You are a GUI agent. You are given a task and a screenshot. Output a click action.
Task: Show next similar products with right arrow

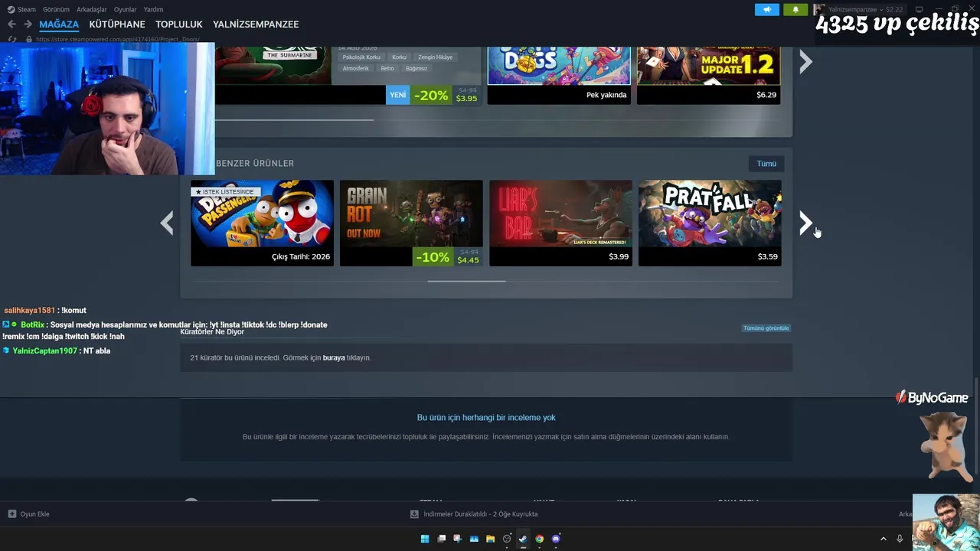click(805, 223)
